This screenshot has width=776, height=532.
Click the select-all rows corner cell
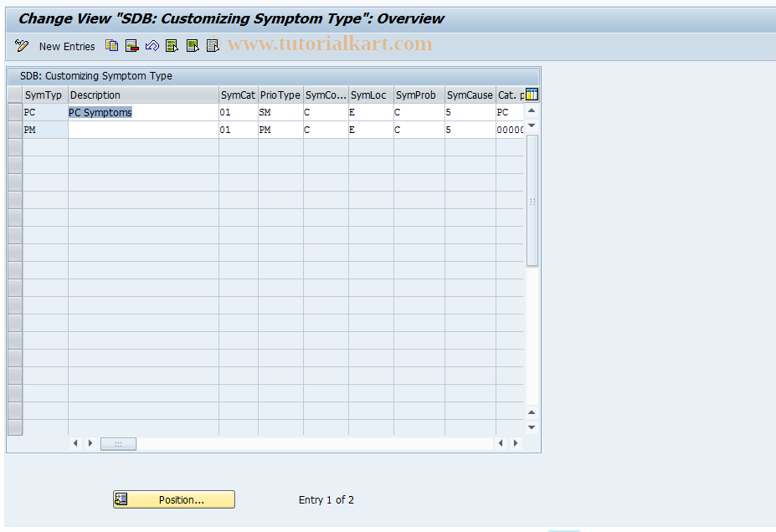coord(15,95)
